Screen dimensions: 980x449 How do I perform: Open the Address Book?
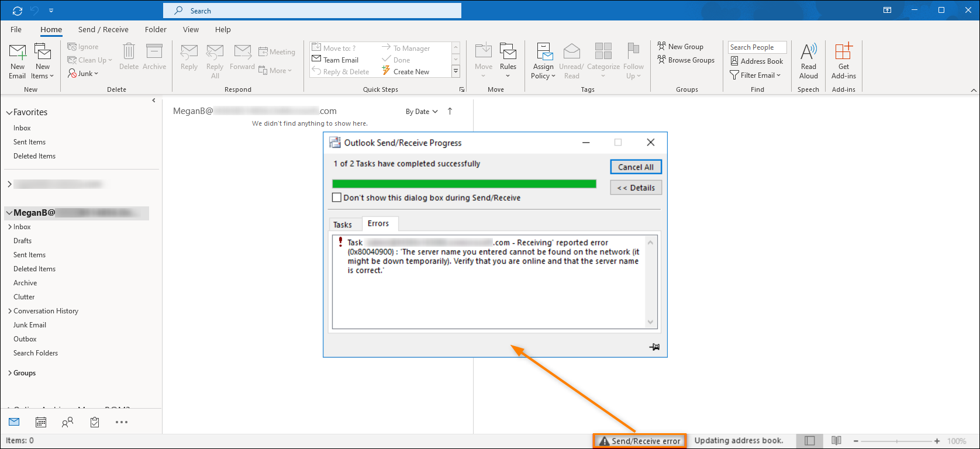click(757, 61)
